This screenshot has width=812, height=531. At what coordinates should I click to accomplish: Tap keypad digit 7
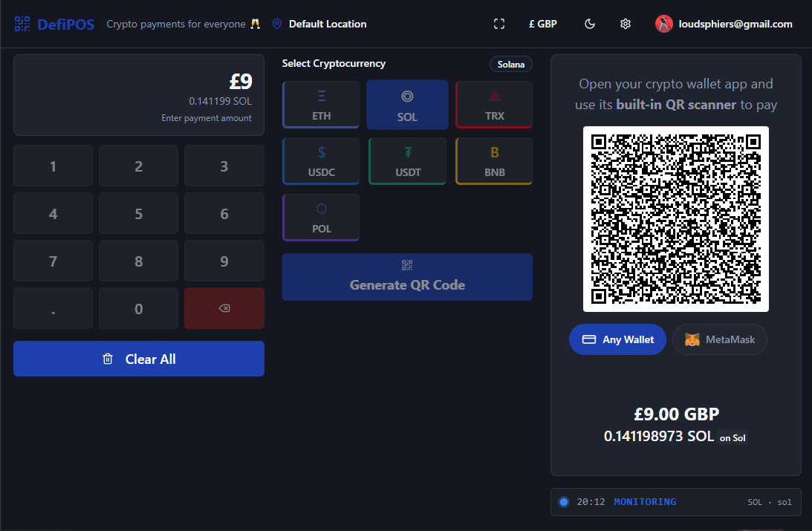tap(53, 261)
